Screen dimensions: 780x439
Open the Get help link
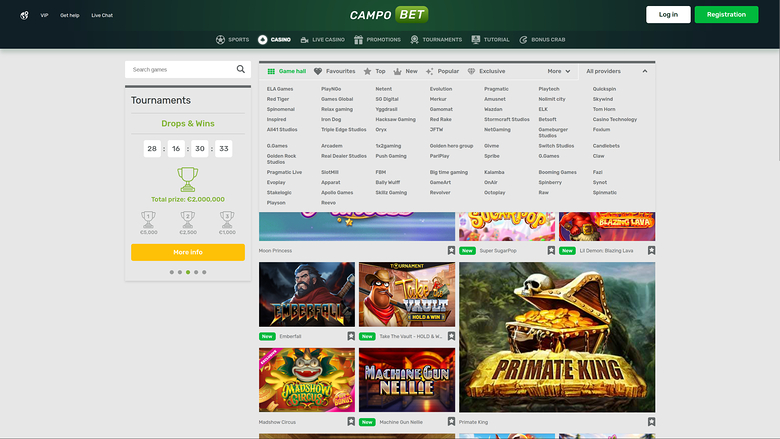70,15
